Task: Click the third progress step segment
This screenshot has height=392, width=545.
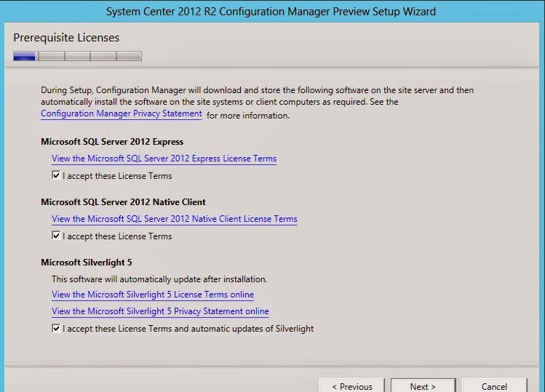Action: tap(77, 56)
